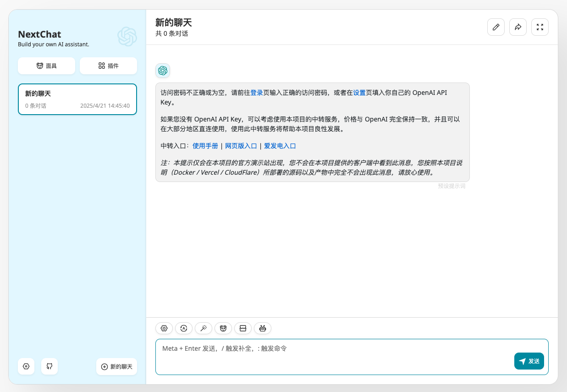Click the 预设提示词 preset prompt label
This screenshot has width=567, height=392.
(451, 186)
